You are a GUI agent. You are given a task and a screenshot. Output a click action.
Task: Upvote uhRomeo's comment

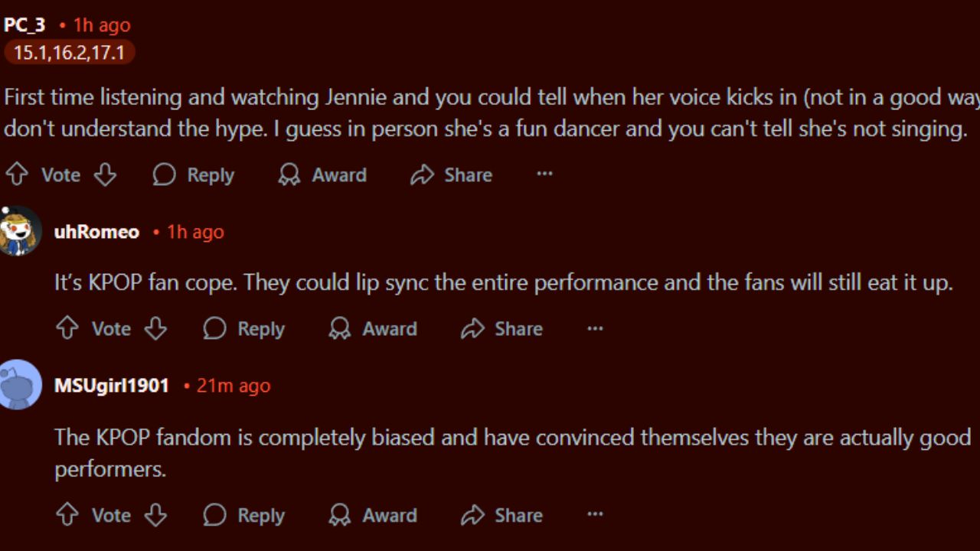tap(67, 329)
